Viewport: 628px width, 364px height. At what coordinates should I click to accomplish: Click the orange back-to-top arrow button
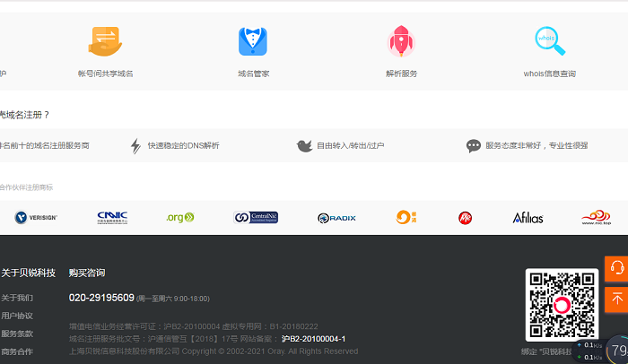point(616,299)
